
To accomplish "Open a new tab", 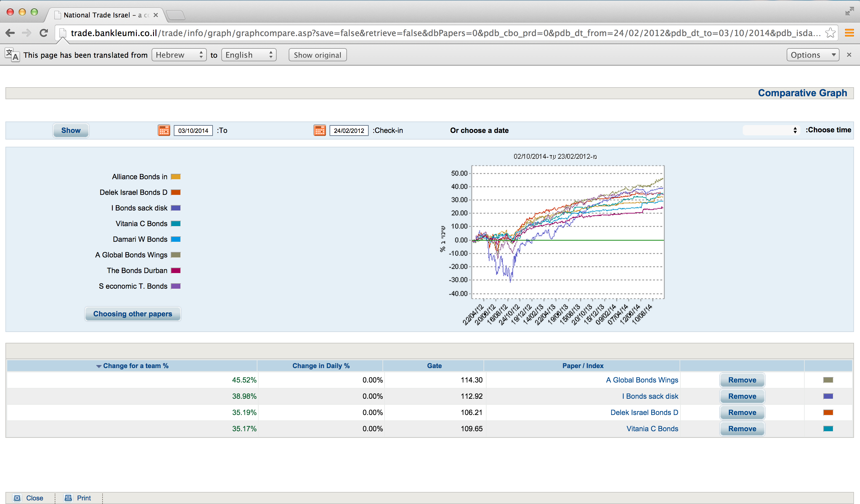I will 176,15.
